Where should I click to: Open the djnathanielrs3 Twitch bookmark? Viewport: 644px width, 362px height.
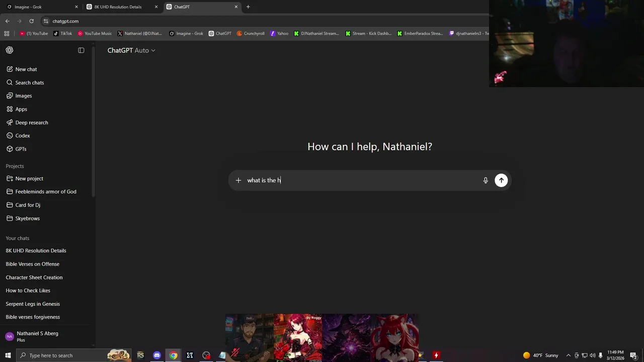[x=468, y=34]
